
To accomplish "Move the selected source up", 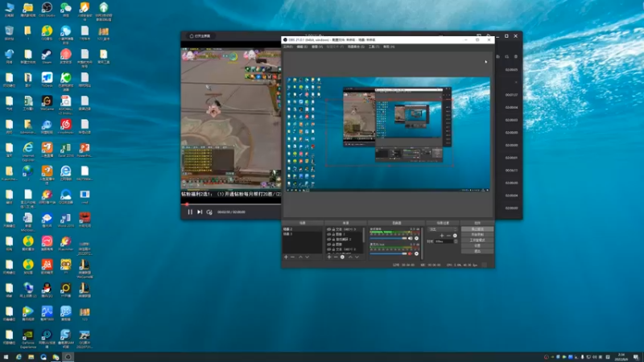I will tap(350, 257).
